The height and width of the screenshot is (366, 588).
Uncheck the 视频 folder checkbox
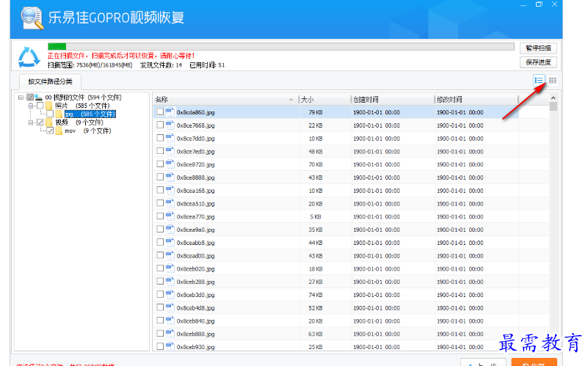(40, 122)
